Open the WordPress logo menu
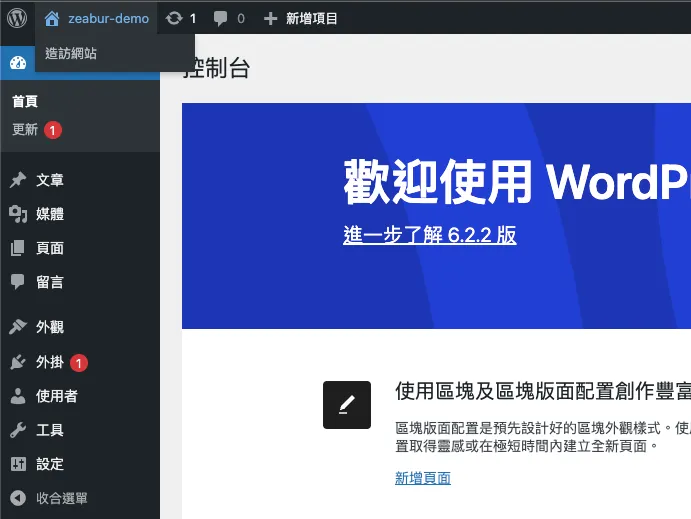The width and height of the screenshot is (691, 519). [17, 18]
